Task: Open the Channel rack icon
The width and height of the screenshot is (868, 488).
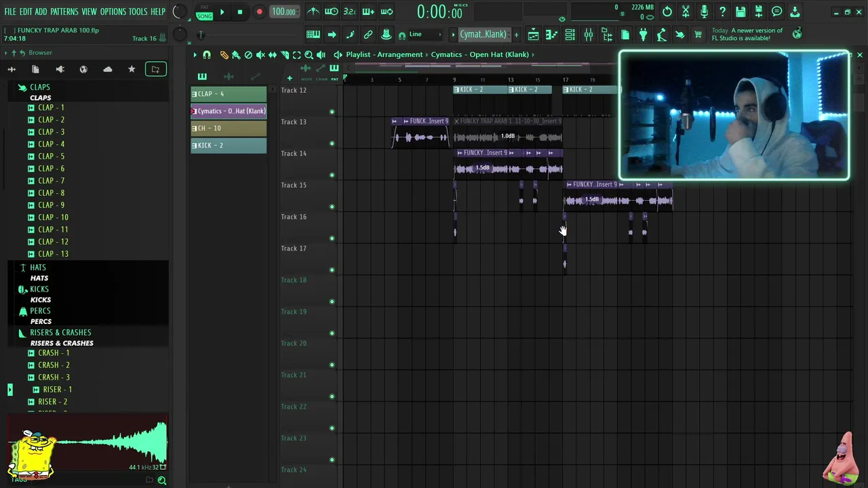Action: pos(570,35)
